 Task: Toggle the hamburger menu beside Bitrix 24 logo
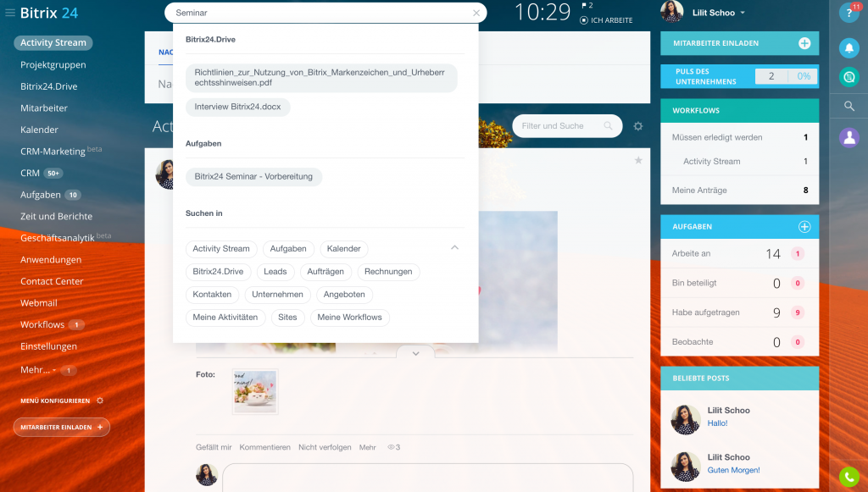pyautogui.click(x=10, y=13)
